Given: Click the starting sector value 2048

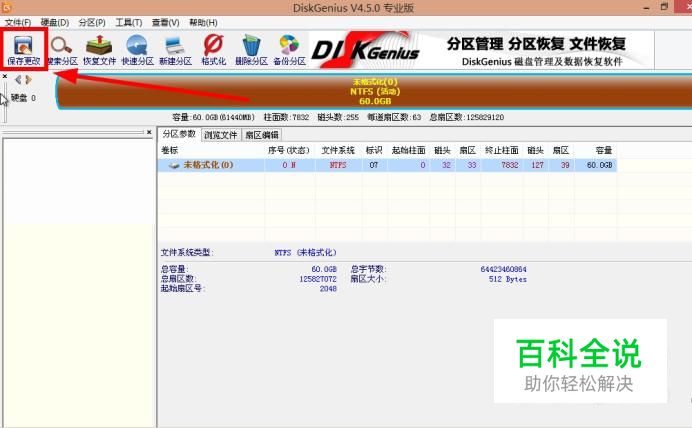Looking at the screenshot, I should pyautogui.click(x=328, y=289).
